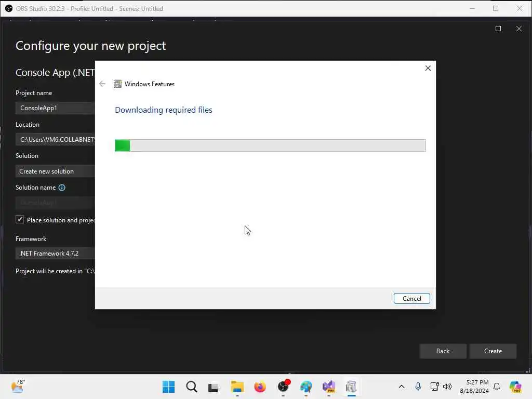The height and width of the screenshot is (399, 532).
Task: Open the volume tray icon
Action: (x=447, y=387)
